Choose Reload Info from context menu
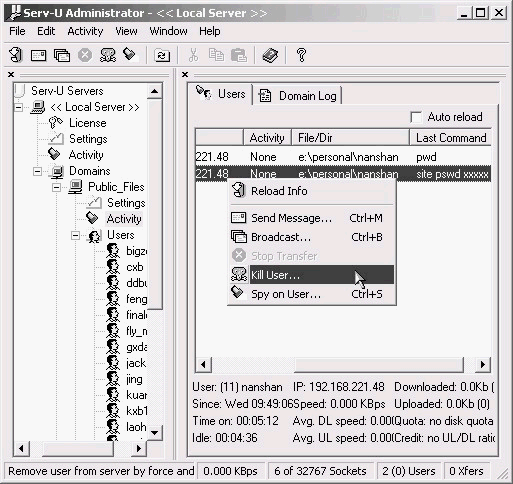Image resolution: width=513 pixels, height=484 pixels. click(x=312, y=191)
